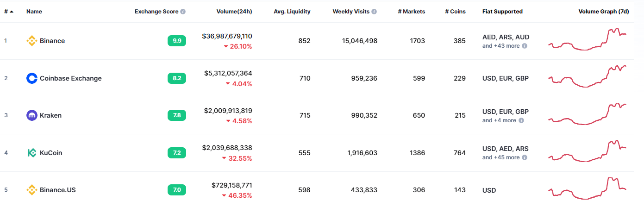Sort by Volume(24h) column header

(x=234, y=12)
